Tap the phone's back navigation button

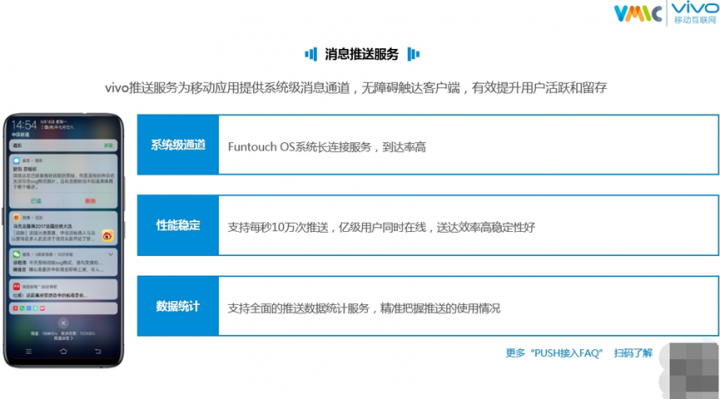pyautogui.click(x=98, y=352)
